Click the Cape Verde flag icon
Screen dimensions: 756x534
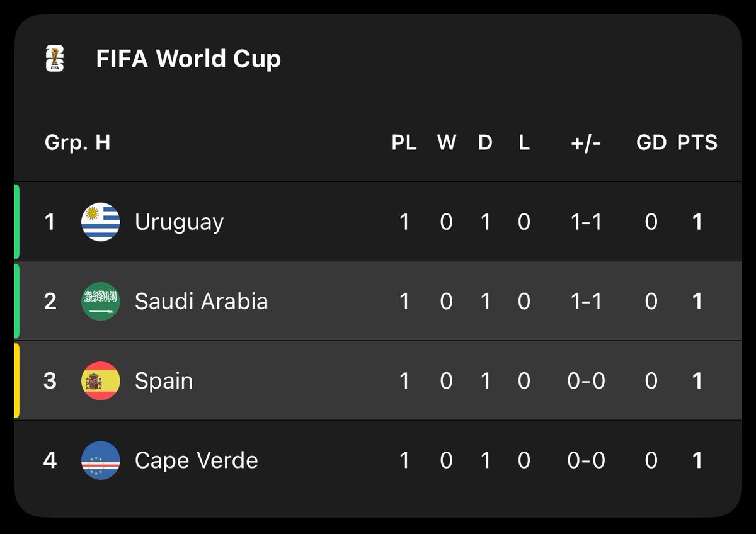click(101, 460)
